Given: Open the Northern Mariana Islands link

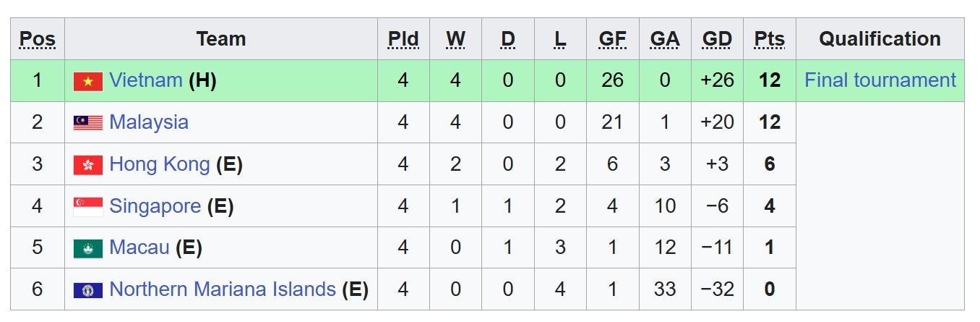Looking at the screenshot, I should tap(222, 289).
